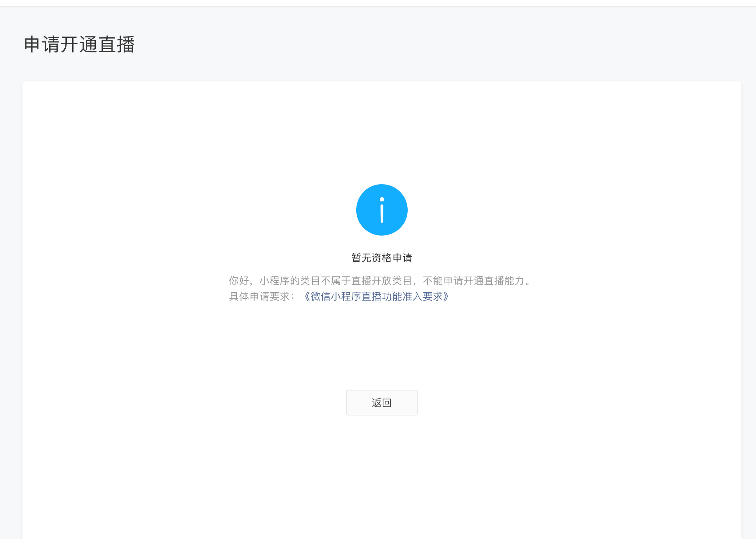Viewport: 756px width, 539px height.
Task: Open the 微信小程序直播功能准入要求 link
Action: click(x=376, y=296)
